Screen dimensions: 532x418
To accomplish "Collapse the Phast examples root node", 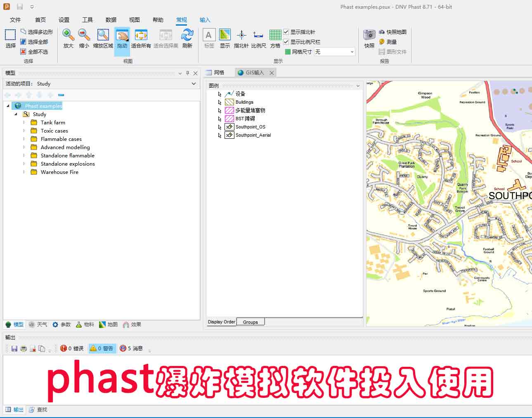I will (x=8, y=106).
